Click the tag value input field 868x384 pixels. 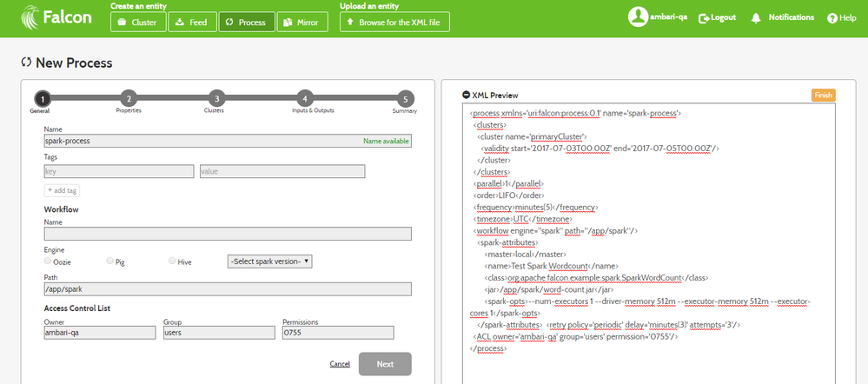(x=282, y=171)
